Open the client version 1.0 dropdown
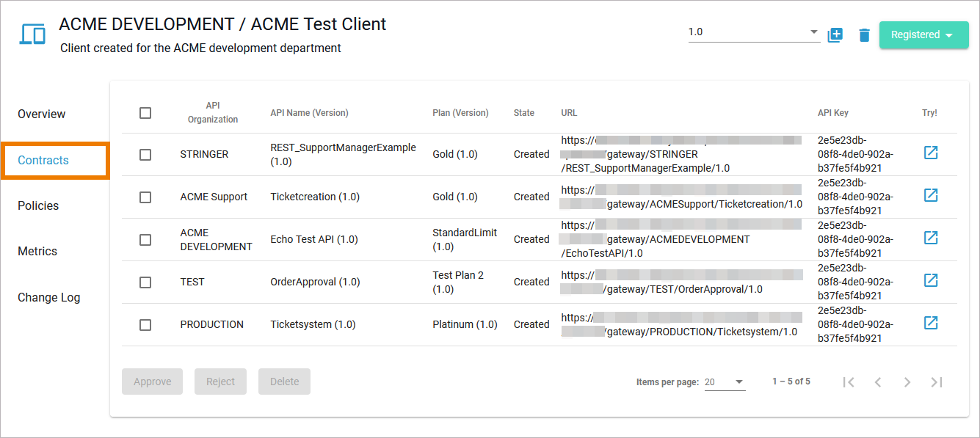This screenshot has width=980, height=438. (x=813, y=32)
